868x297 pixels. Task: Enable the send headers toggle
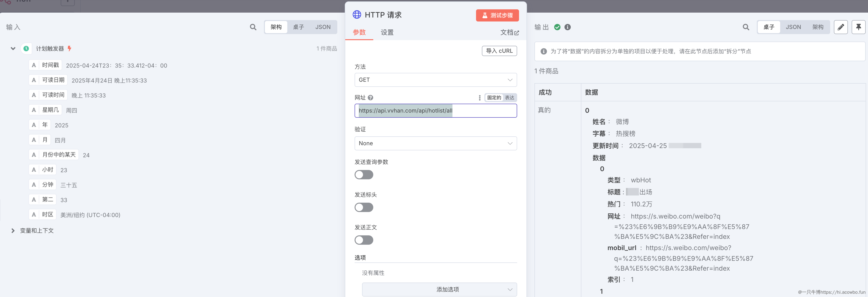pyautogui.click(x=364, y=207)
